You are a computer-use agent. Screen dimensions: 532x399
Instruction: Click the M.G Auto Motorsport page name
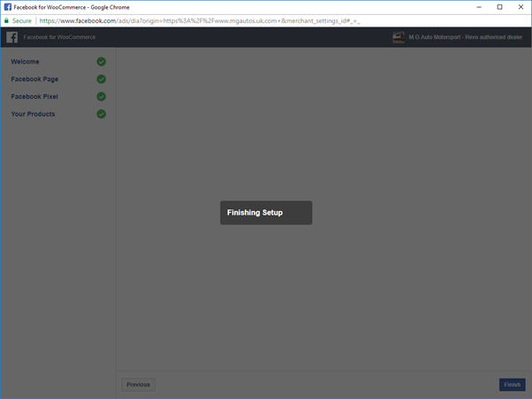(465, 37)
